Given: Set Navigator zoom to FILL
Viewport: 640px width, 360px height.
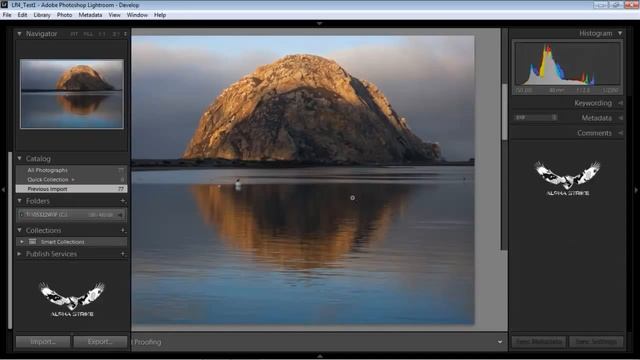Looking at the screenshot, I should point(88,34).
